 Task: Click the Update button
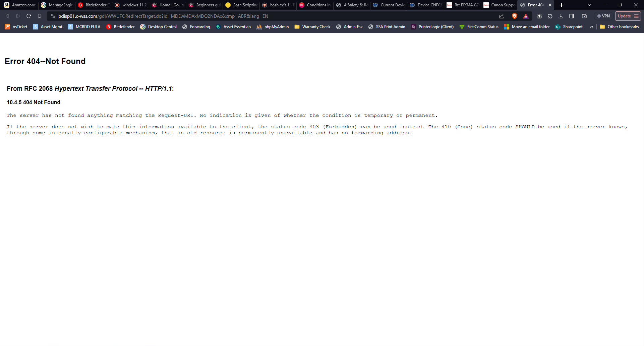(x=624, y=16)
